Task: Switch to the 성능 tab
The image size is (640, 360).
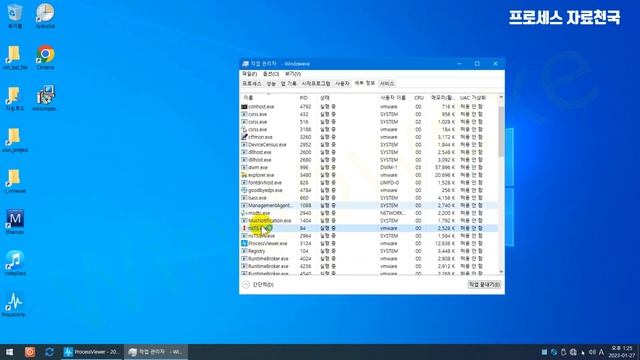Action: pyautogui.click(x=271, y=83)
